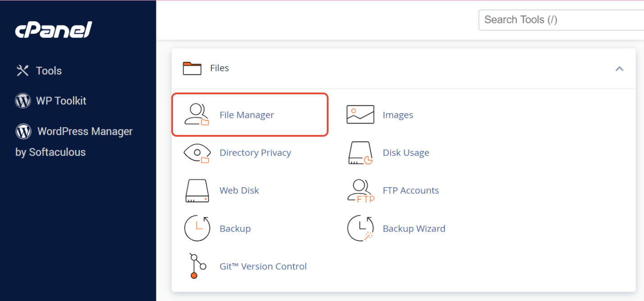644x301 pixels.
Task: Open the Backup clock icon
Action: [x=197, y=228]
